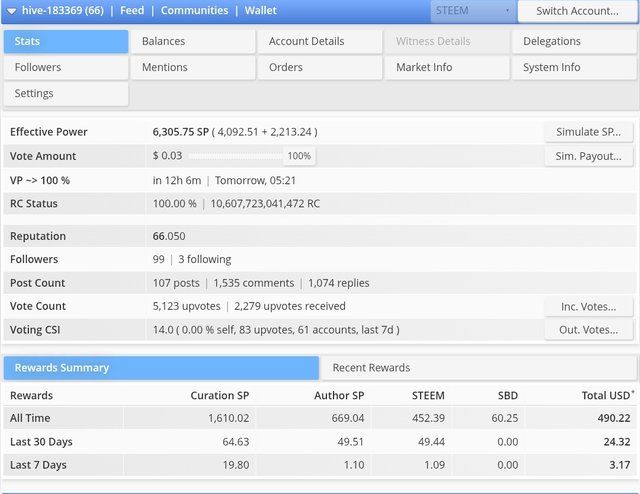Select the Mentions tab

[193, 67]
